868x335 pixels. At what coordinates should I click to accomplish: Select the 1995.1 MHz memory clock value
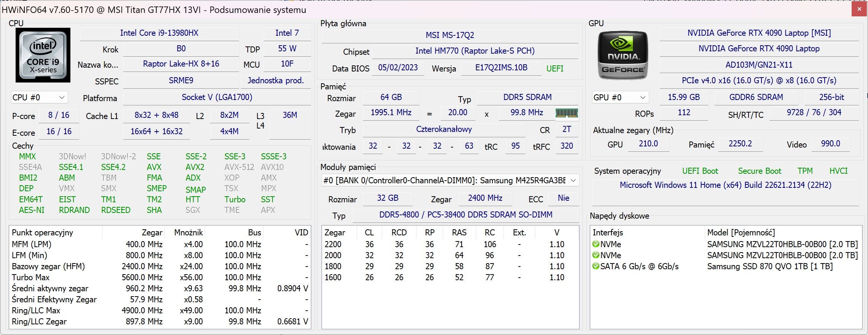(391, 113)
